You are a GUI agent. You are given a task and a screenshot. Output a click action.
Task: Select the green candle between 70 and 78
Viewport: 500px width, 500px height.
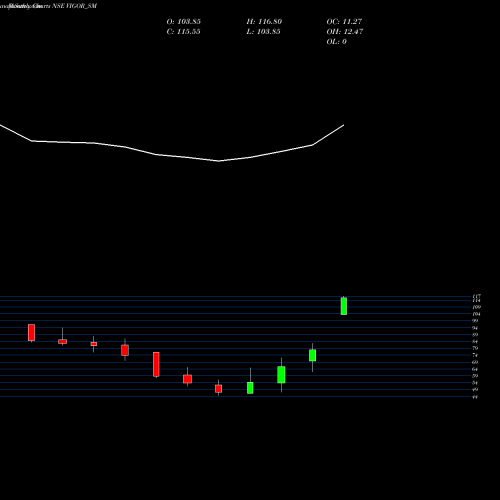click(x=312, y=355)
